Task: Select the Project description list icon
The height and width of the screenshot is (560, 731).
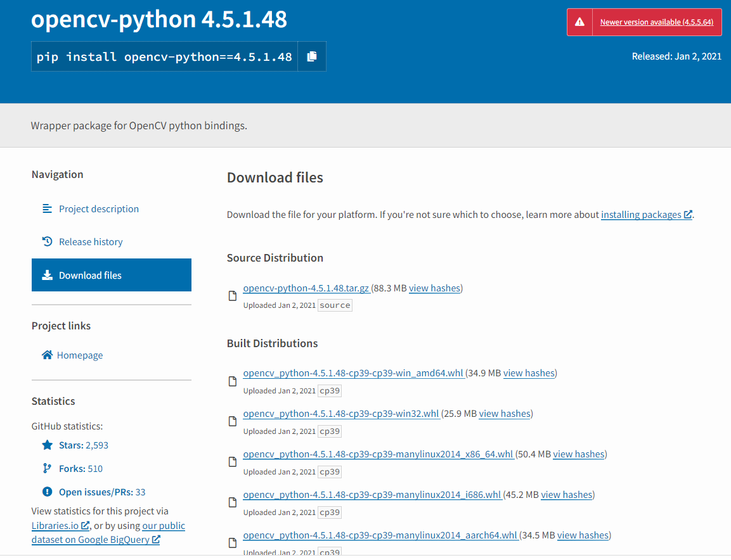Action: tap(46, 208)
